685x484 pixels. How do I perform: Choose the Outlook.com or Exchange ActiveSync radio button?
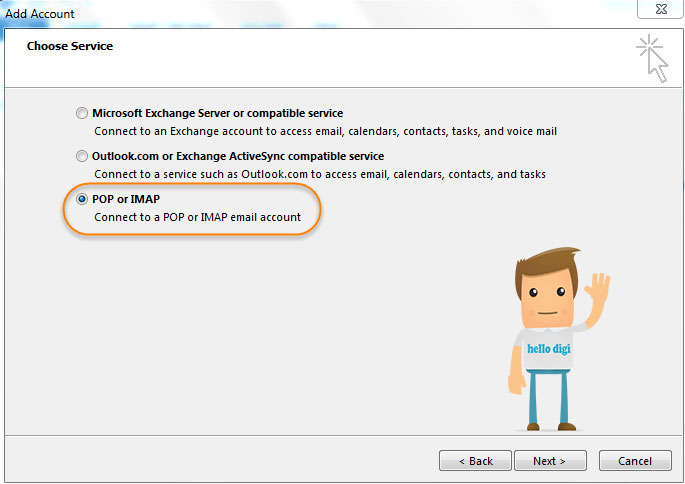(82, 156)
